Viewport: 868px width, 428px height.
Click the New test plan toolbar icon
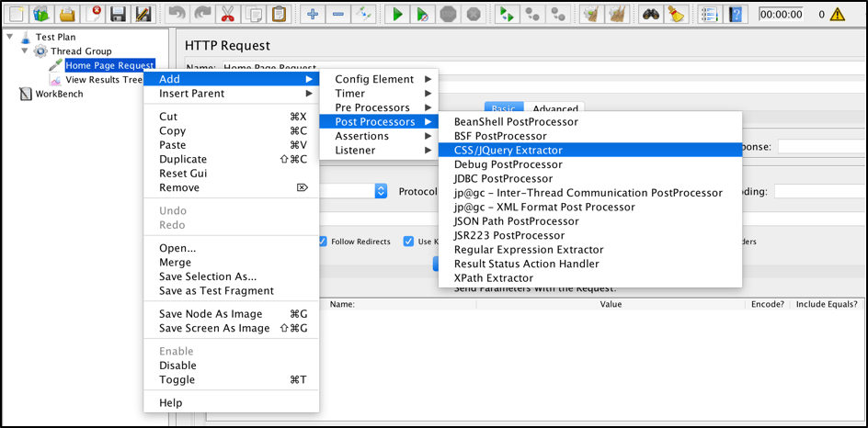point(16,14)
